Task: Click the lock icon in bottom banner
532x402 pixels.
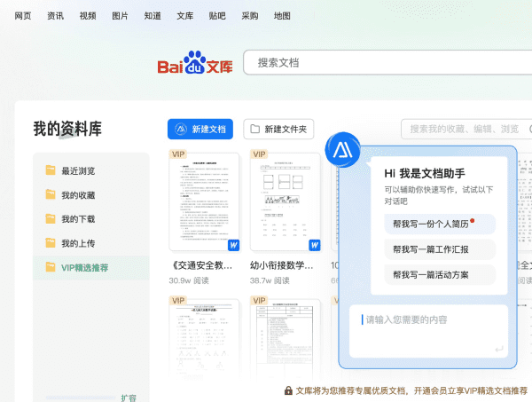Action: coord(288,390)
